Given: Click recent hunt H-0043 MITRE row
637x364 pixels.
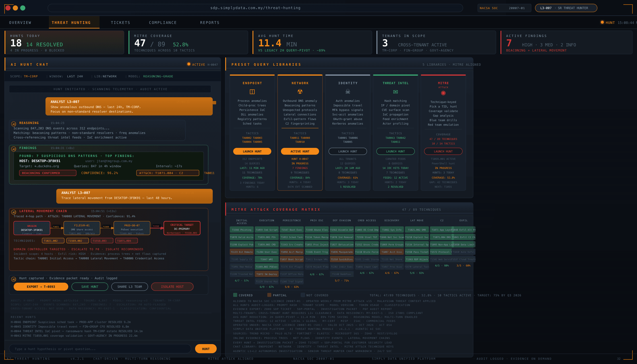Looking at the screenshot, I should pos(74,336).
